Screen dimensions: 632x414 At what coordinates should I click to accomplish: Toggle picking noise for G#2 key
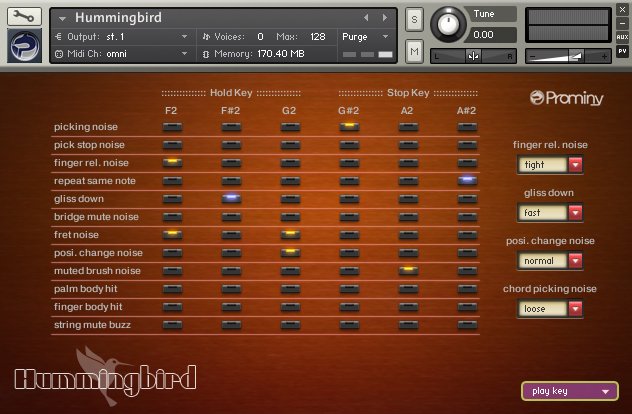pyautogui.click(x=348, y=127)
